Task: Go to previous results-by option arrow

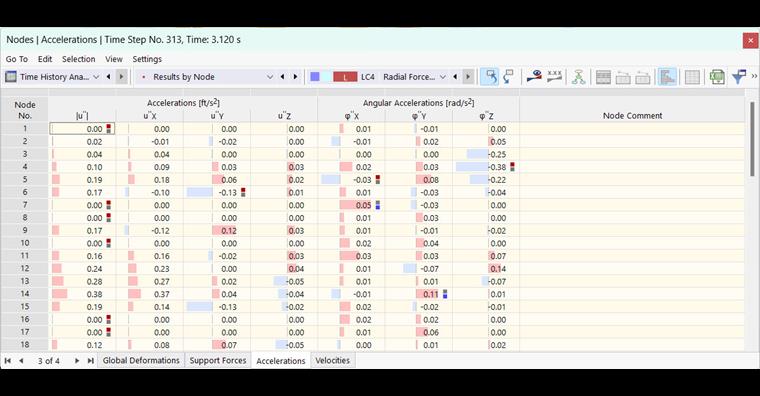Action: (x=282, y=77)
